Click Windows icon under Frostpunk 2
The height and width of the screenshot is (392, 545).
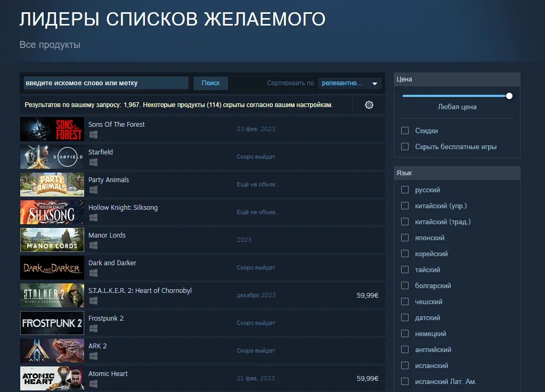tap(93, 329)
